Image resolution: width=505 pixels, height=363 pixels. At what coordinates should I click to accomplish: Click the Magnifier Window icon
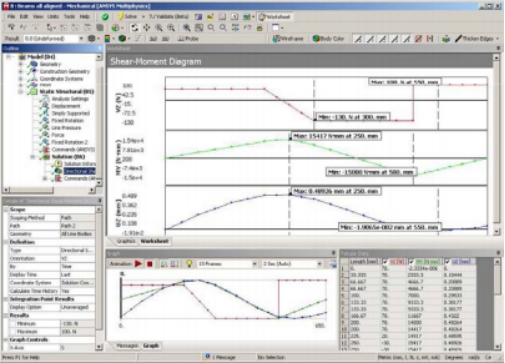pos(199,28)
